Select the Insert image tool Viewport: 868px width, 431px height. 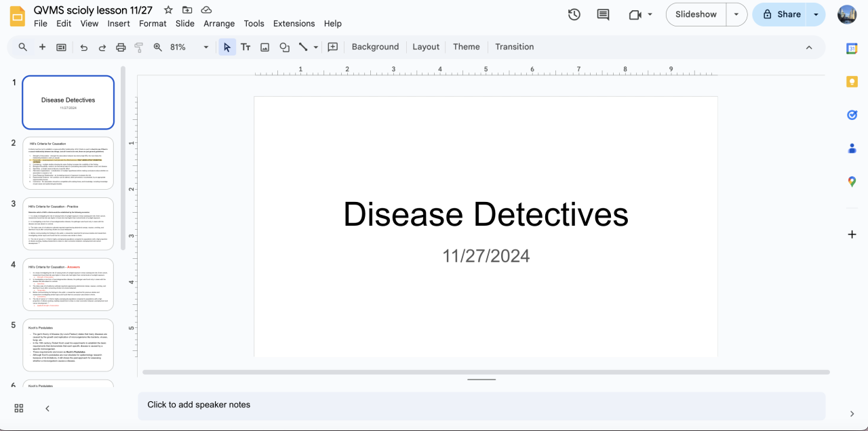265,47
